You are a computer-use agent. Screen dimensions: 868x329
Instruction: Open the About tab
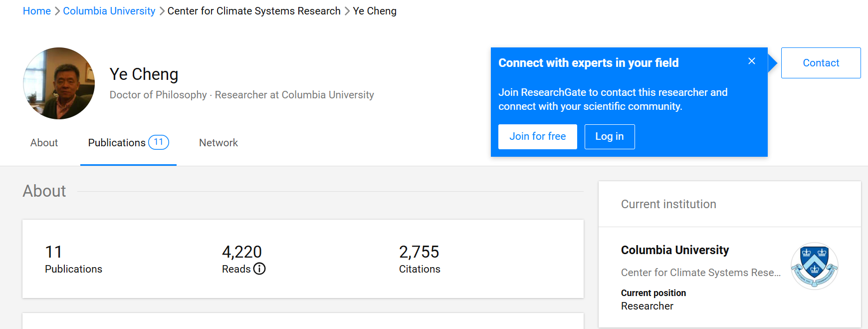pyautogui.click(x=44, y=143)
